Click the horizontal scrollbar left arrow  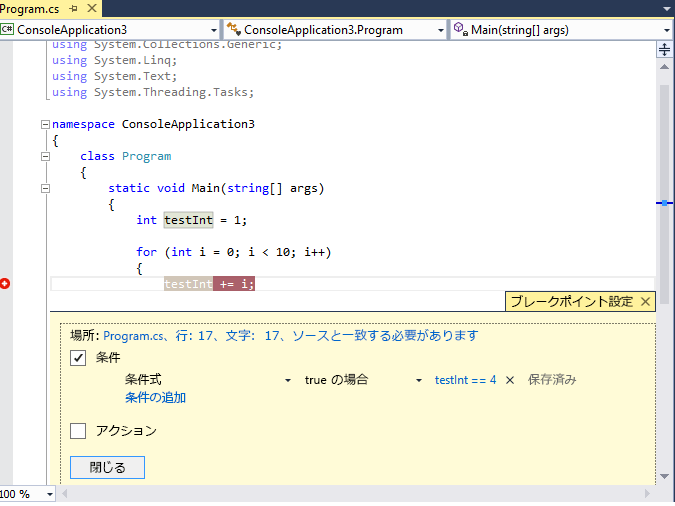65,494
